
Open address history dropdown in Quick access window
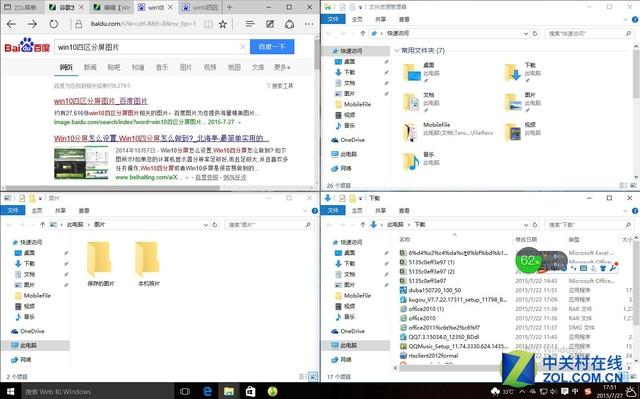526,33
